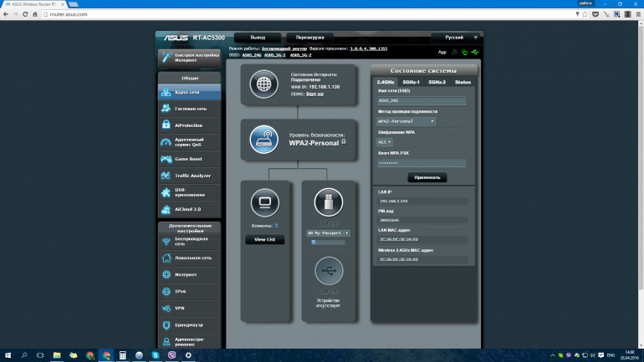Click the router wireless security icon
Image resolution: width=644 pixels, height=362 pixels.
264,140
